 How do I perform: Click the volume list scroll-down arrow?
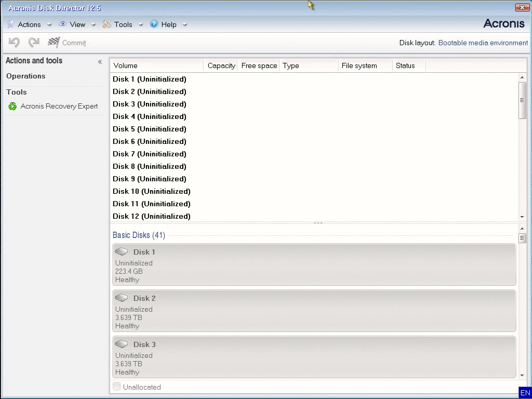click(522, 217)
